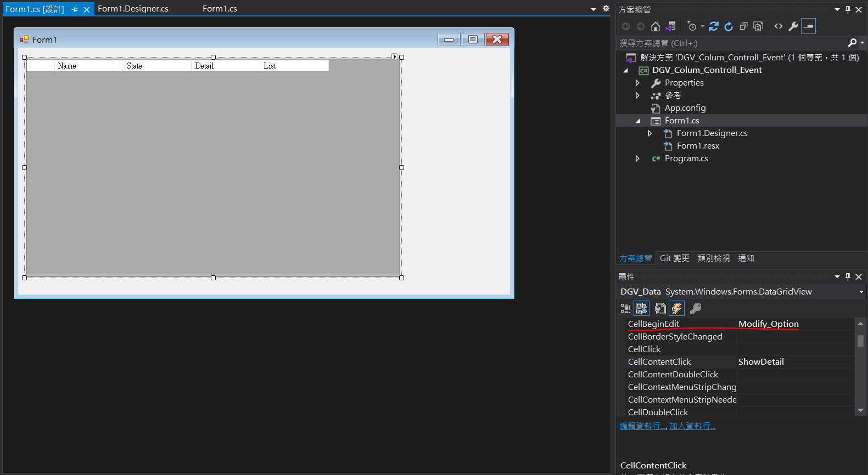Pin the Properties panel
868x475 pixels.
coord(848,276)
